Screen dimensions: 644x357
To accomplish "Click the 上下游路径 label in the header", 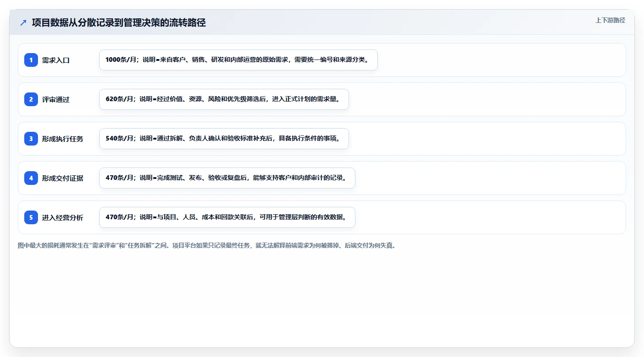I will tap(610, 20).
